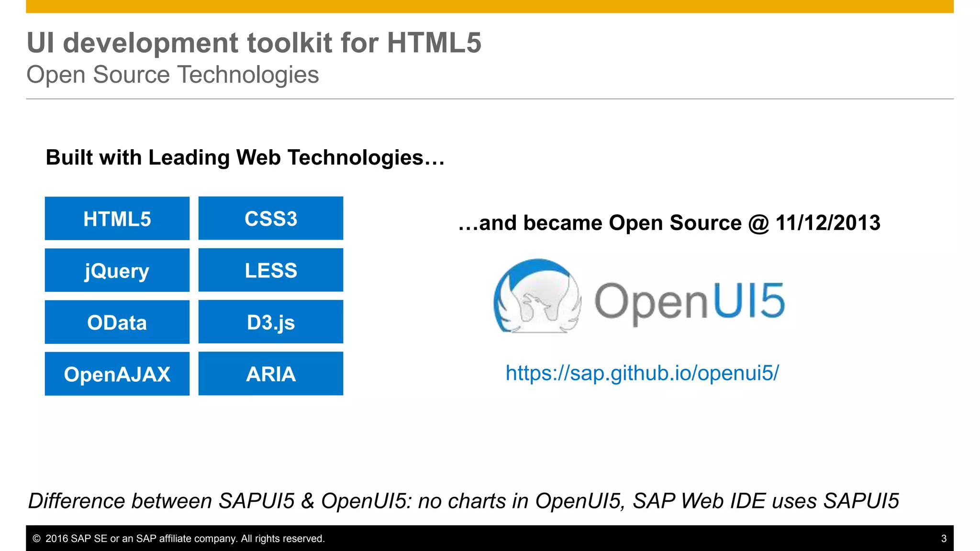Click 'Built with Leading Web Technologies…' heading
This screenshot has width=980, height=551.
click(245, 157)
